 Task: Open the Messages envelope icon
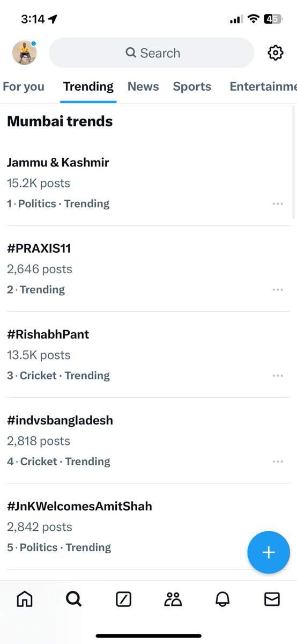pyautogui.click(x=272, y=599)
